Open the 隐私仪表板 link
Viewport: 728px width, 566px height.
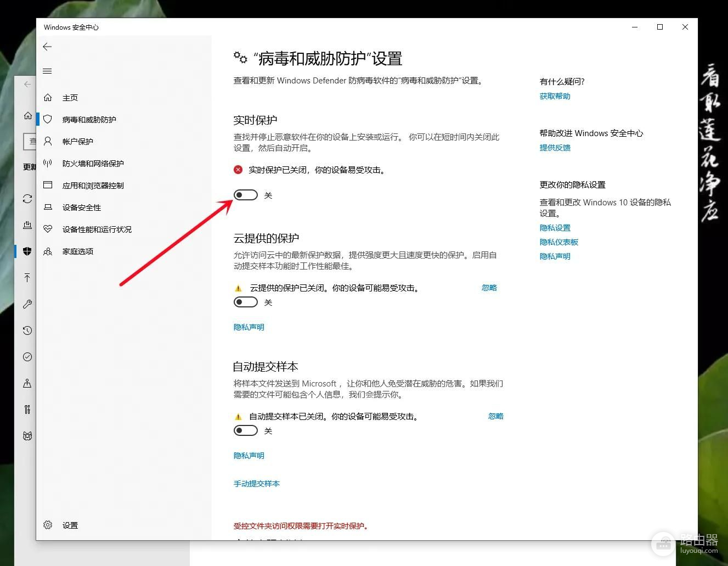click(558, 242)
